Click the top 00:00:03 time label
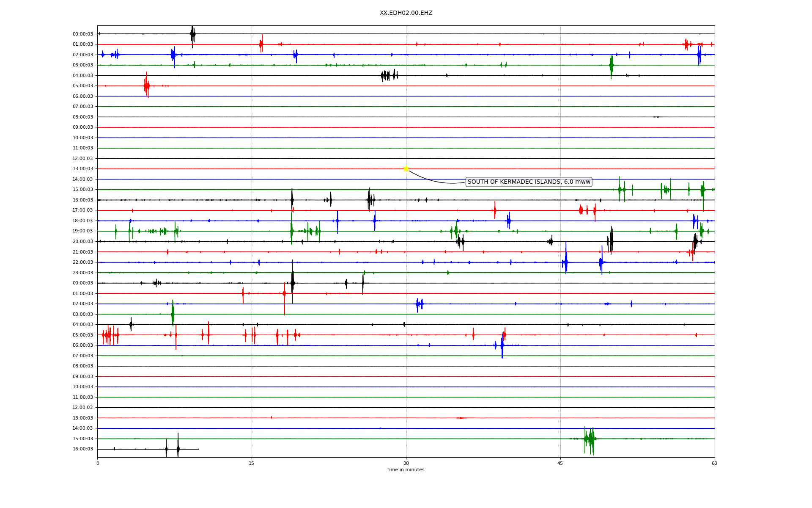This screenshot has width=812, height=508. point(82,34)
